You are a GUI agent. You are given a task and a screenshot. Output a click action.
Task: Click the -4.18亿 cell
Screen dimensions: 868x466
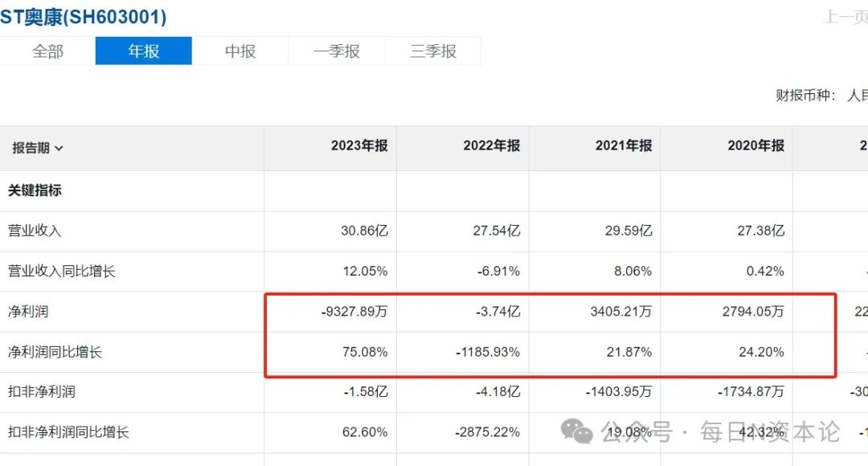pyautogui.click(x=498, y=392)
